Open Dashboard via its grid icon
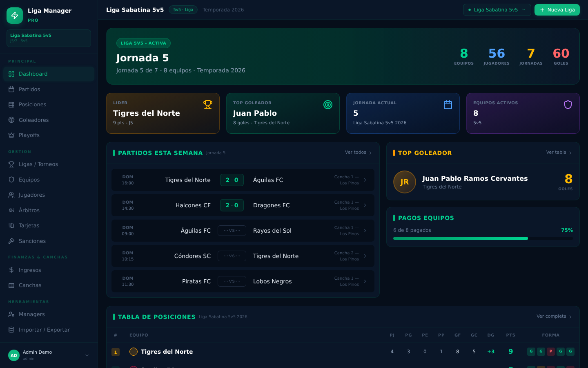Viewport: 588px width, 368px height. point(11,74)
